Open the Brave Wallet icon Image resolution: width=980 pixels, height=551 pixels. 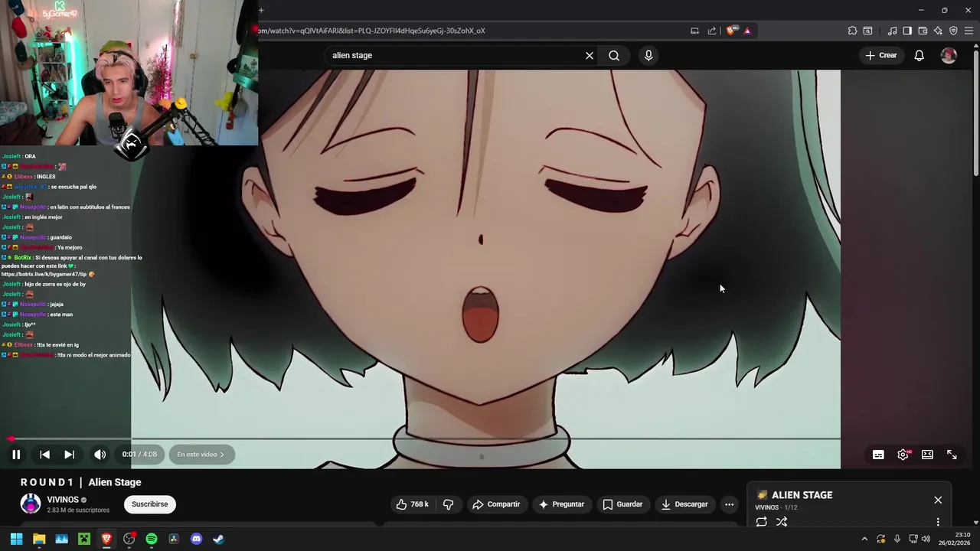(923, 31)
